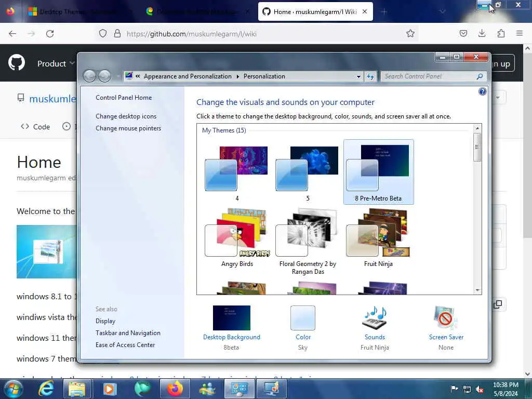Open the Windows Start orb
This screenshot has height=399, width=532.
[12, 389]
